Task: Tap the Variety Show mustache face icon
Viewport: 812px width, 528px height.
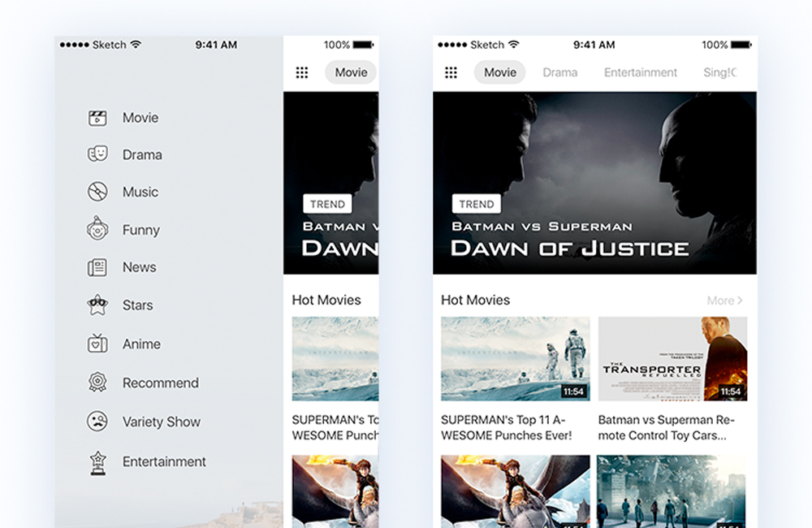Action: 97,422
